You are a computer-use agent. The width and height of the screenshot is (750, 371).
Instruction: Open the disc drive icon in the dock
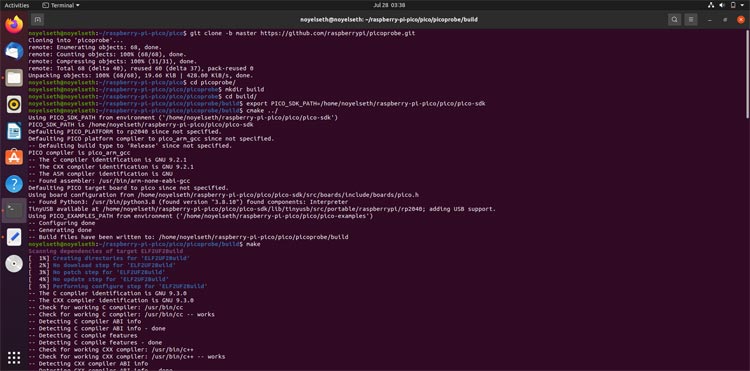point(14,263)
